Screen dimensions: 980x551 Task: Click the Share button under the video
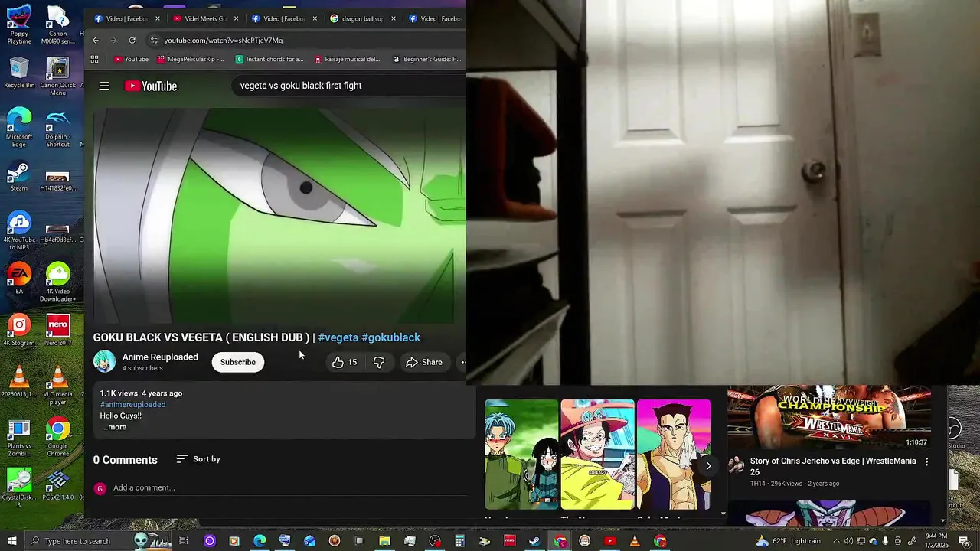pos(424,362)
